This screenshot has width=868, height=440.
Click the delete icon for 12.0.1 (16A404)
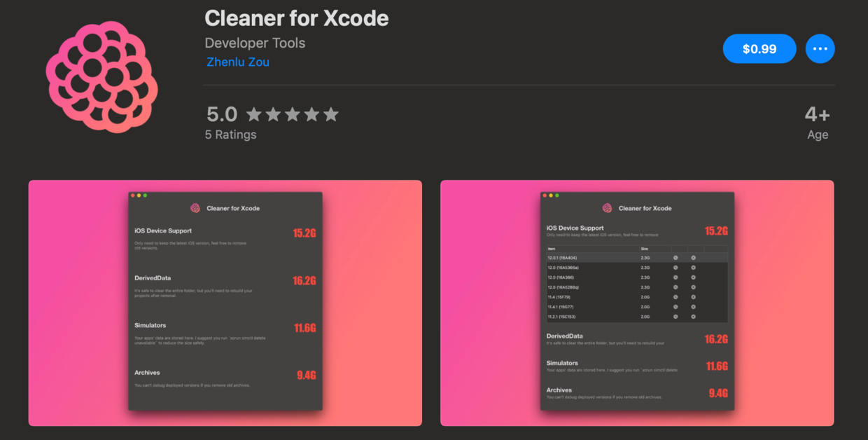click(693, 258)
